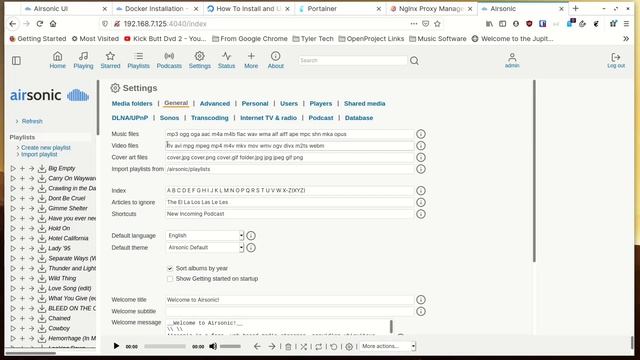This screenshot has height=360, width=640.
Task: Open the Podcast settings link
Action: pyautogui.click(x=321, y=118)
